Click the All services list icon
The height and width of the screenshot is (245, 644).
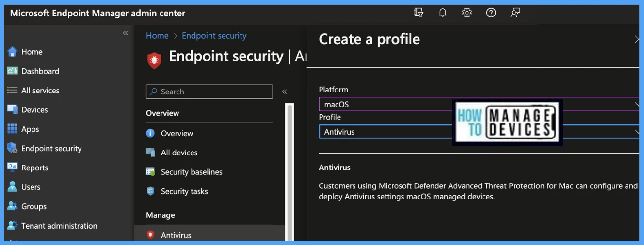(x=12, y=90)
